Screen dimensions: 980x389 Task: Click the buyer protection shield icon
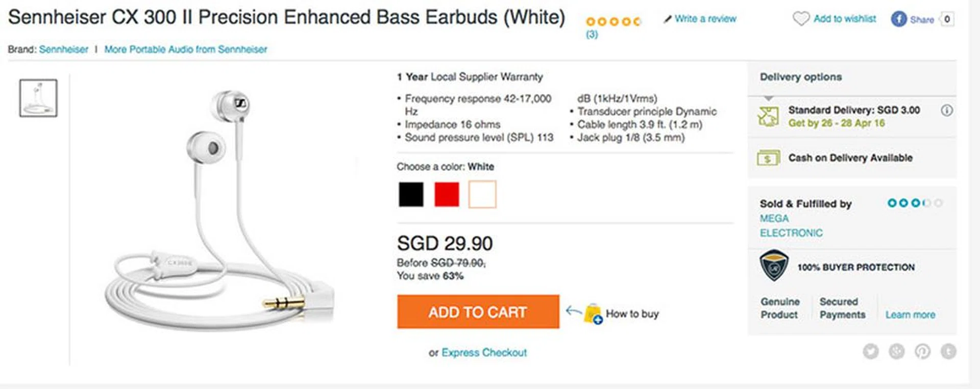coord(774,266)
